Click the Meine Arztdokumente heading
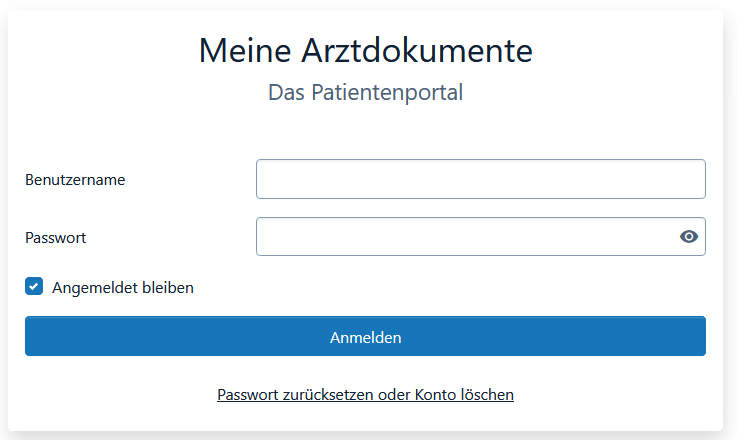The height and width of the screenshot is (440, 737). (365, 50)
